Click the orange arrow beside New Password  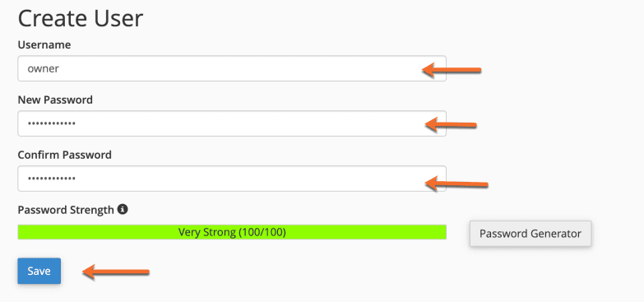pyautogui.click(x=451, y=124)
